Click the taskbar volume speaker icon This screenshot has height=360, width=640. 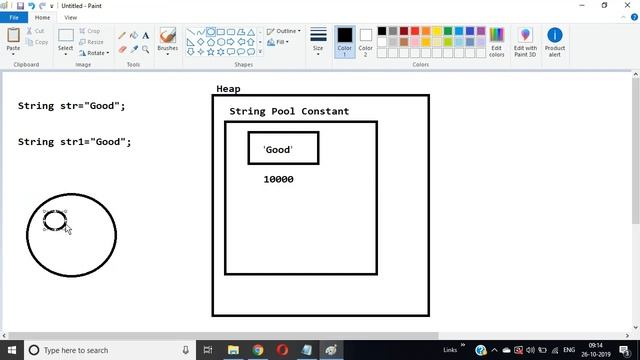pos(530,350)
